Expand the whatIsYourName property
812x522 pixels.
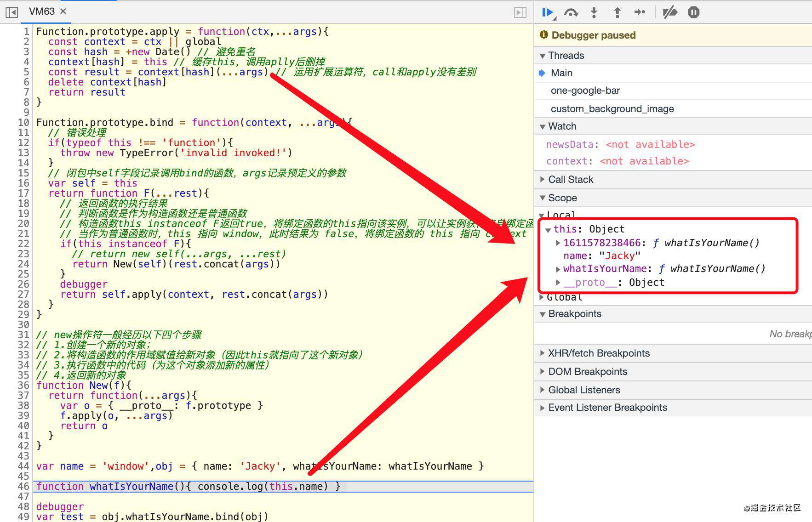tap(558, 269)
